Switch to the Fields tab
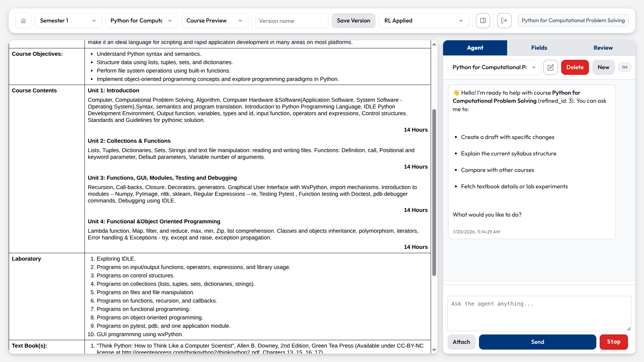The width and height of the screenshot is (644, 362). coord(539,48)
